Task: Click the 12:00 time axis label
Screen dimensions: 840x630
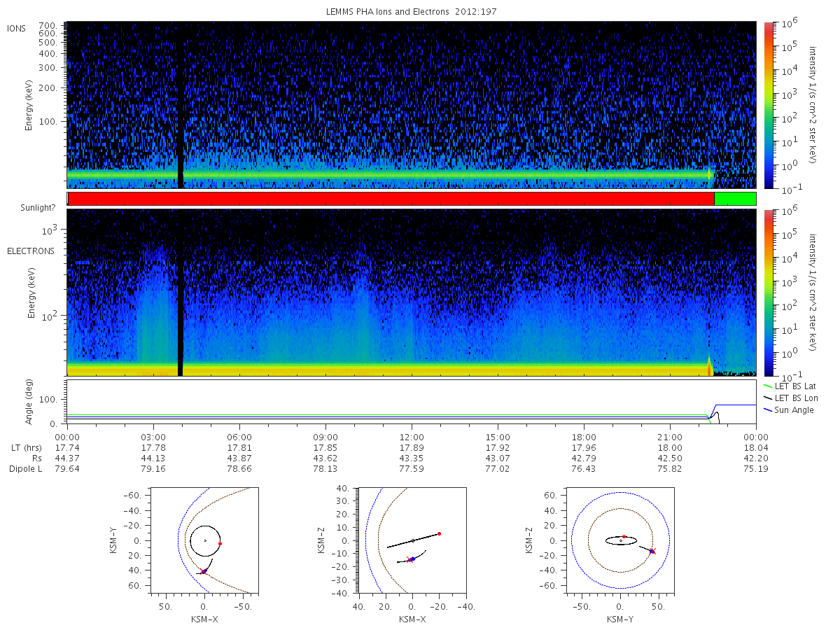Action: [x=412, y=435]
